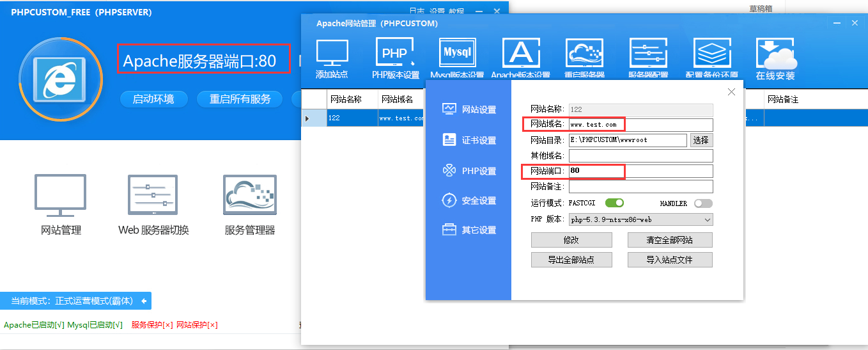Viewport: 868px width, 350px height.
Task: Open the PHP 版本 dropdown
Action: point(641,219)
